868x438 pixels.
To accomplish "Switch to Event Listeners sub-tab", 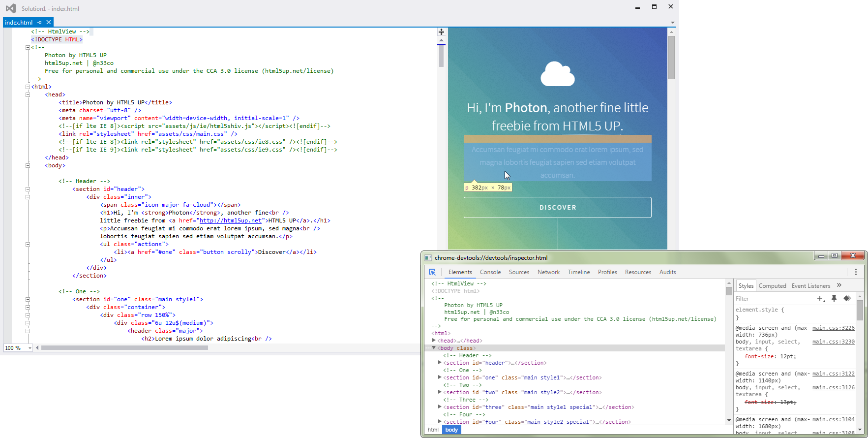I will coord(810,286).
